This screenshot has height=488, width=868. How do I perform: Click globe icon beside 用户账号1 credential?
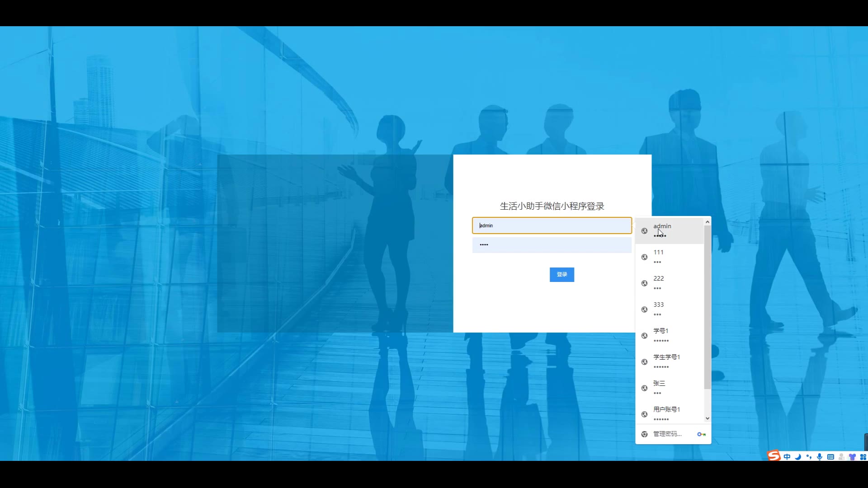click(x=644, y=414)
